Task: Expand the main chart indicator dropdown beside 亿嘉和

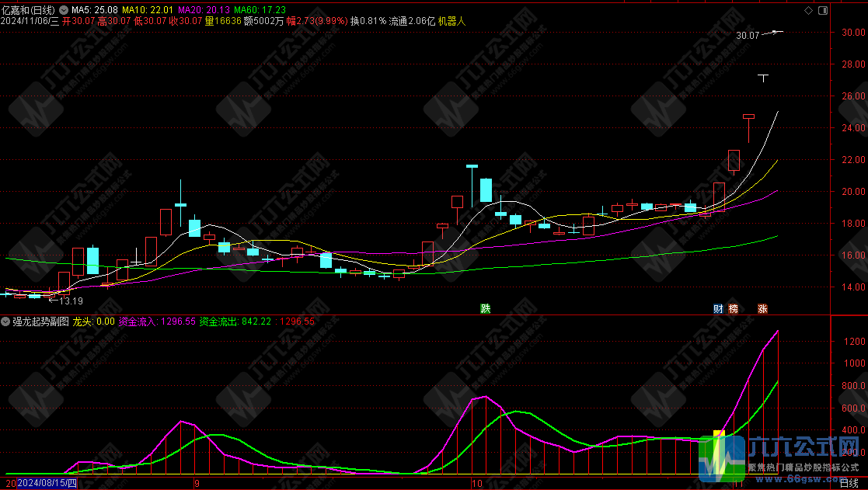Action: pyautogui.click(x=64, y=10)
